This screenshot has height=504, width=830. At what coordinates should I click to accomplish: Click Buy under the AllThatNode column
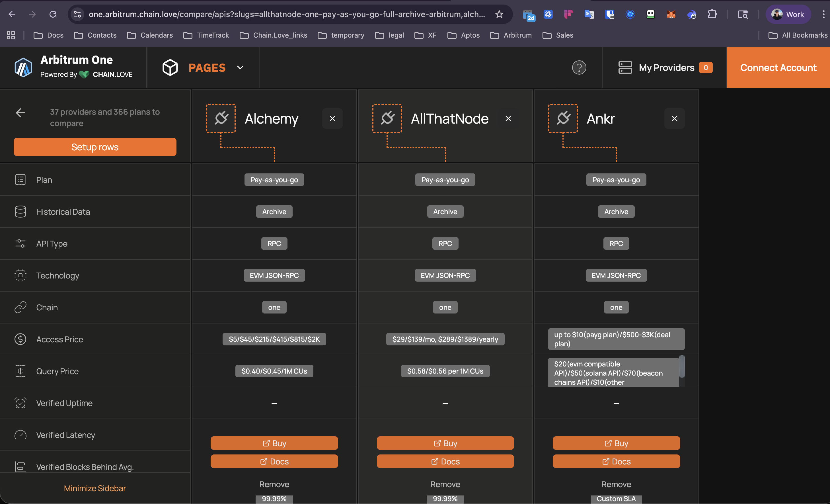(445, 443)
